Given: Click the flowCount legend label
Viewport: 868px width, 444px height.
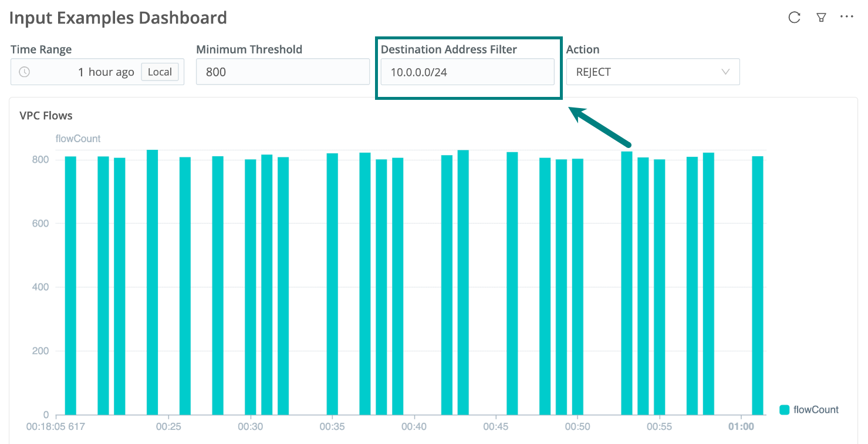Looking at the screenshot, I should pyautogui.click(x=816, y=410).
